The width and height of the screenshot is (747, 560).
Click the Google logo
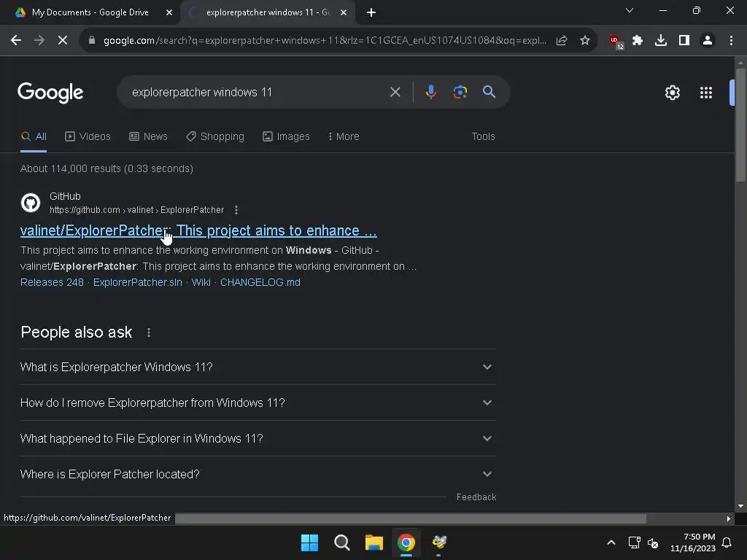pos(50,93)
